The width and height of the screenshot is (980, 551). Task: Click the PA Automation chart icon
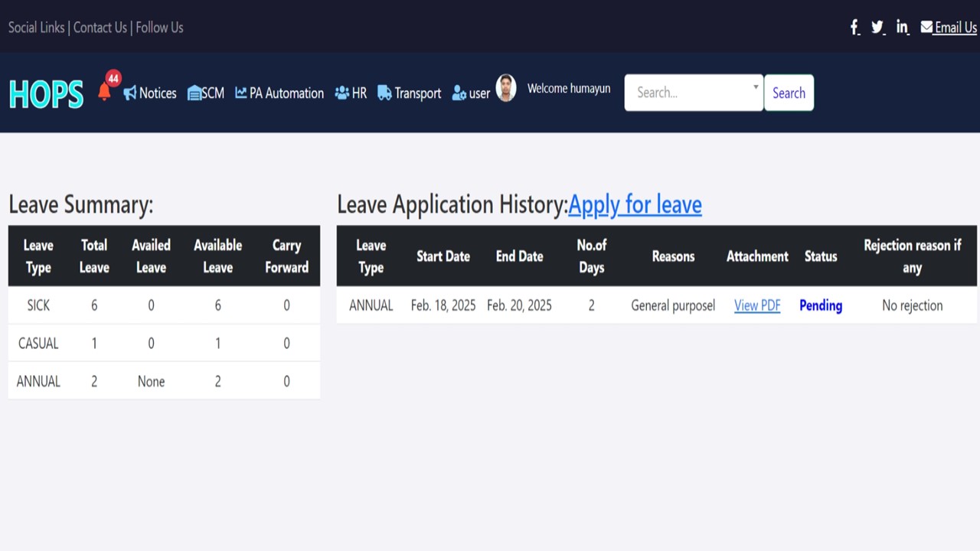tap(241, 93)
